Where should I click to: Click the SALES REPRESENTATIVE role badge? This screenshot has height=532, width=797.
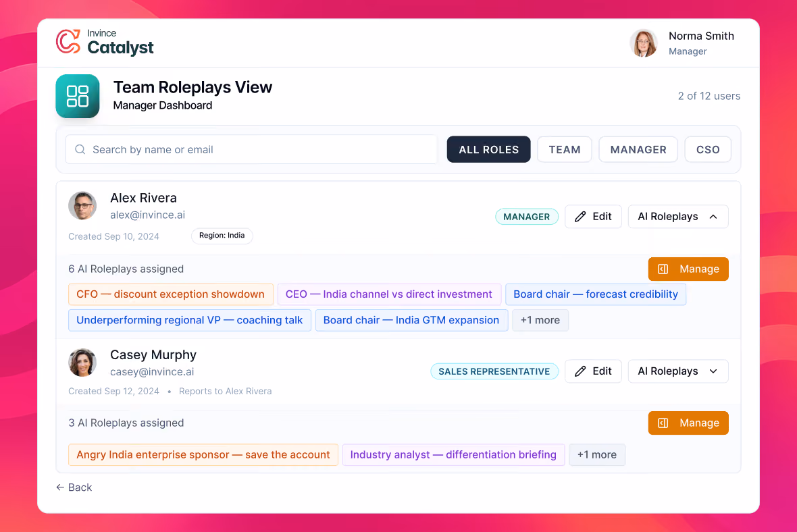click(494, 371)
